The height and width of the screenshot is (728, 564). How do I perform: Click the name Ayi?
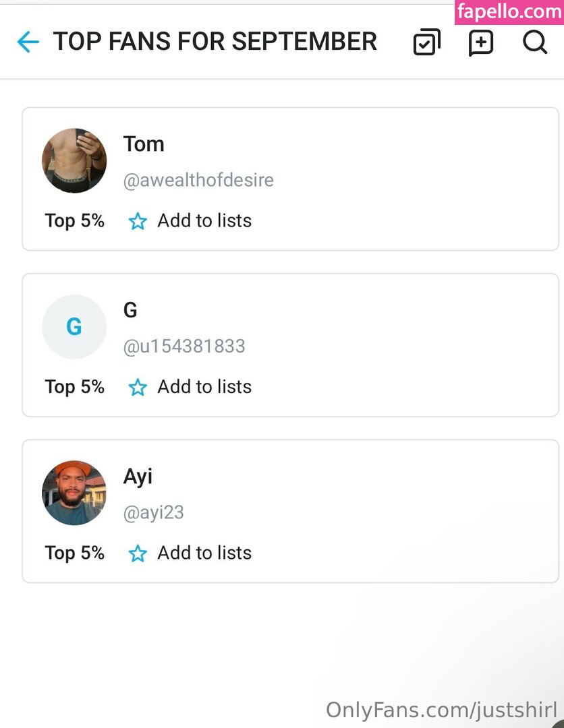[x=138, y=477]
